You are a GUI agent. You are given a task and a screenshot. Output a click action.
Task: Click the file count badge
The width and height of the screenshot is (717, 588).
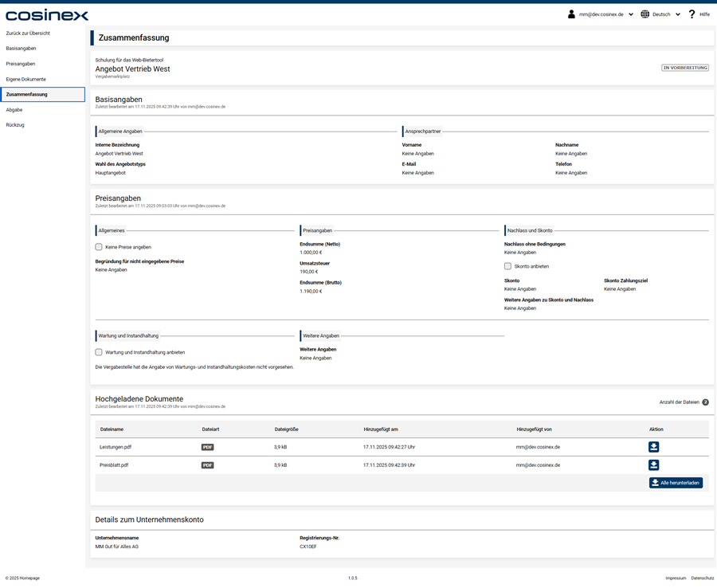point(705,402)
